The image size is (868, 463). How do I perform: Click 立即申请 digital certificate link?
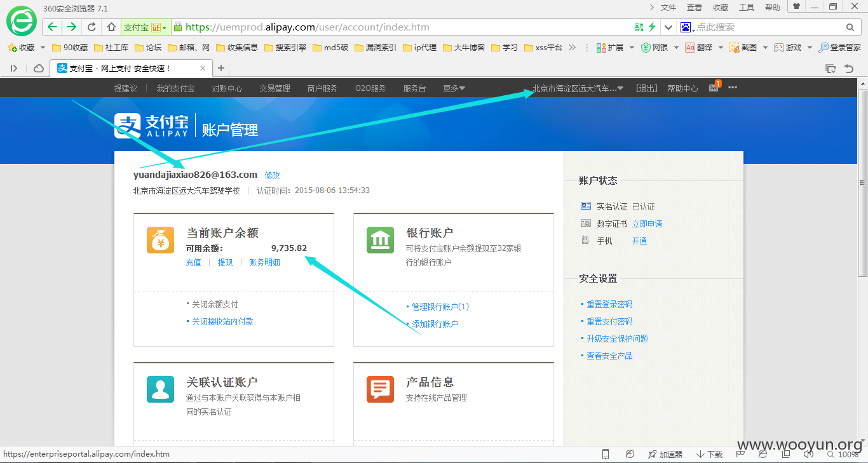pos(647,224)
